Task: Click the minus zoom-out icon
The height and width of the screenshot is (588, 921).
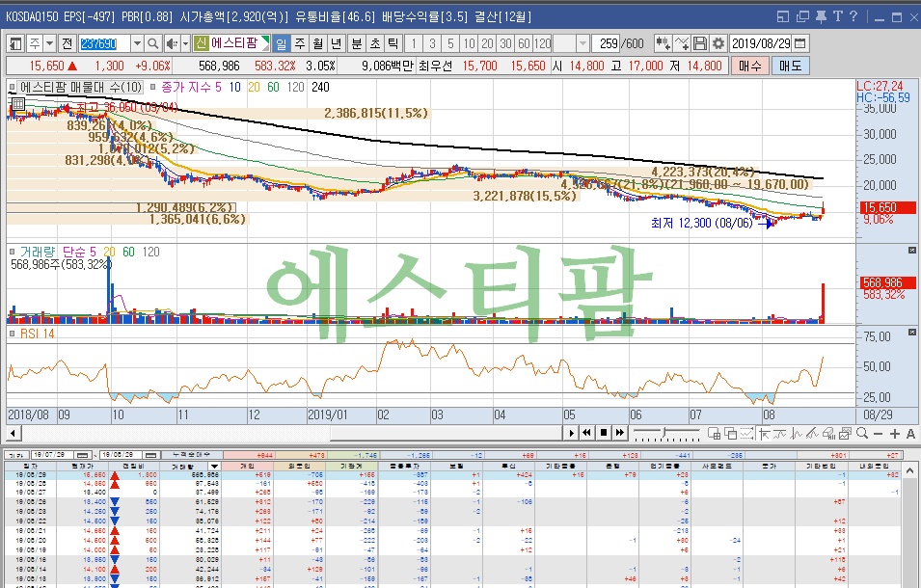Action: click(879, 434)
